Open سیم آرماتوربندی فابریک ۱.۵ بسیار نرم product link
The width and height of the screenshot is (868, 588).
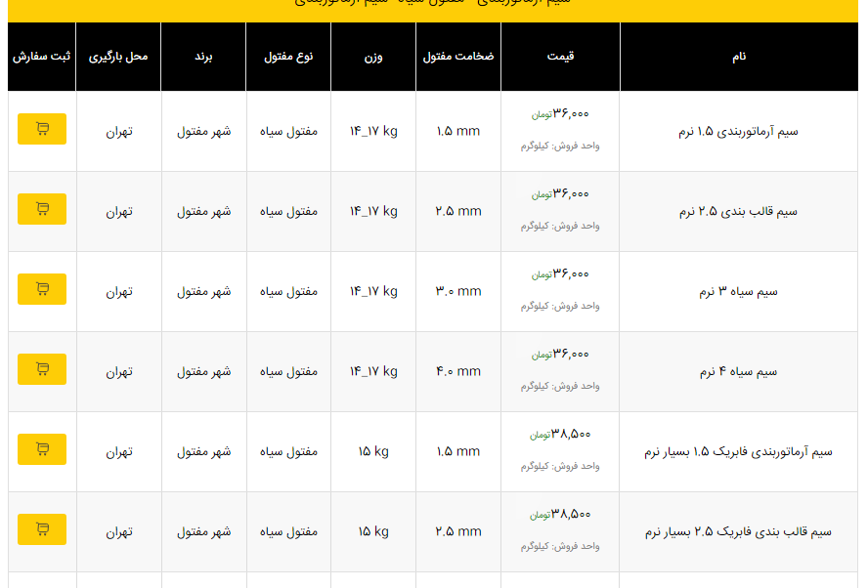[738, 451]
